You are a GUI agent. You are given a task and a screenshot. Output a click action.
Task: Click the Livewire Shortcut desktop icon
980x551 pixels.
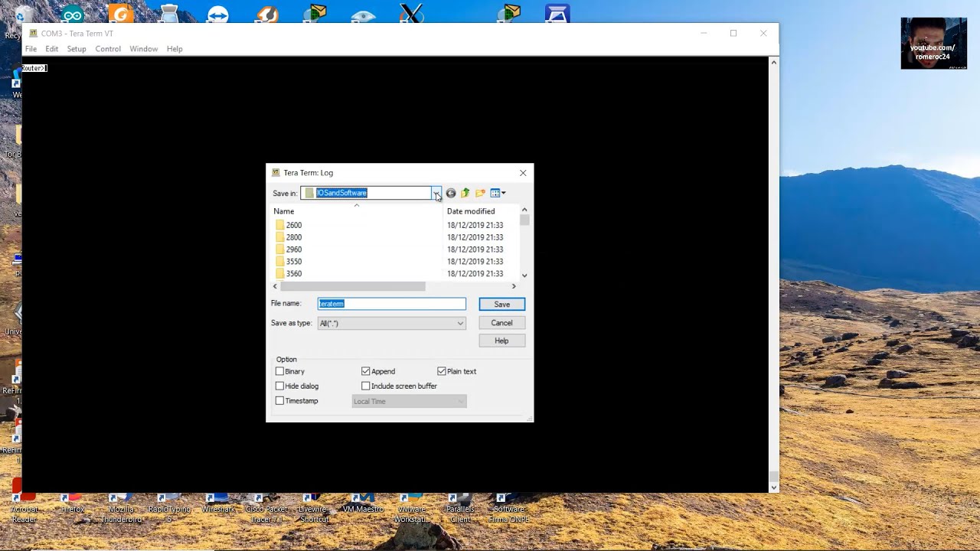coord(314,507)
